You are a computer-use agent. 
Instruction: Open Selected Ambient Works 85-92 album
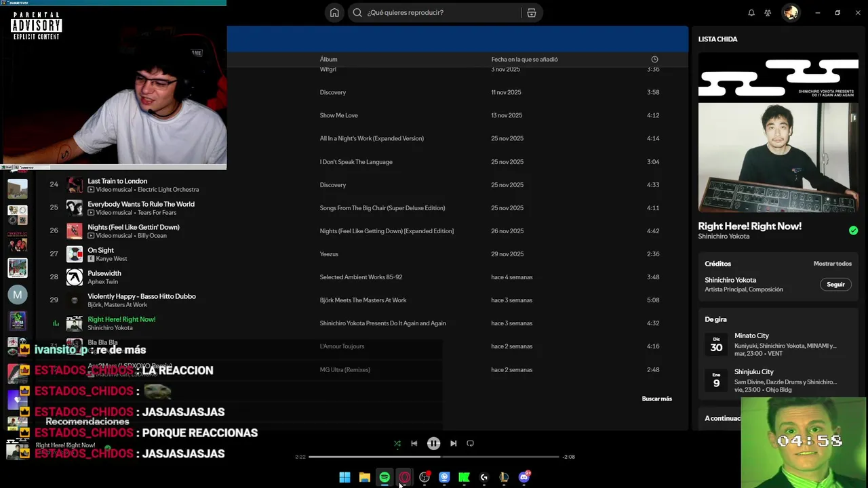pos(361,277)
